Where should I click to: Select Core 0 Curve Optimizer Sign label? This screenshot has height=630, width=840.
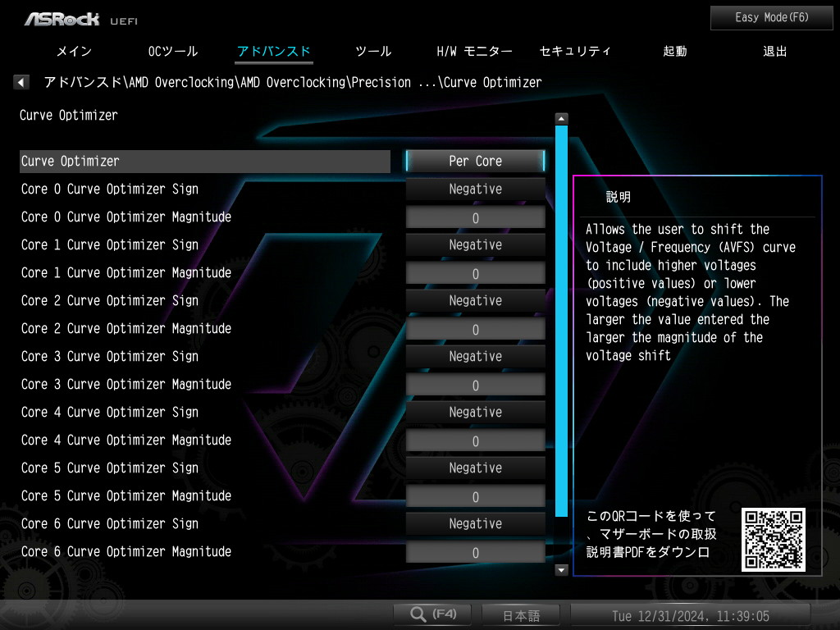[x=110, y=189]
